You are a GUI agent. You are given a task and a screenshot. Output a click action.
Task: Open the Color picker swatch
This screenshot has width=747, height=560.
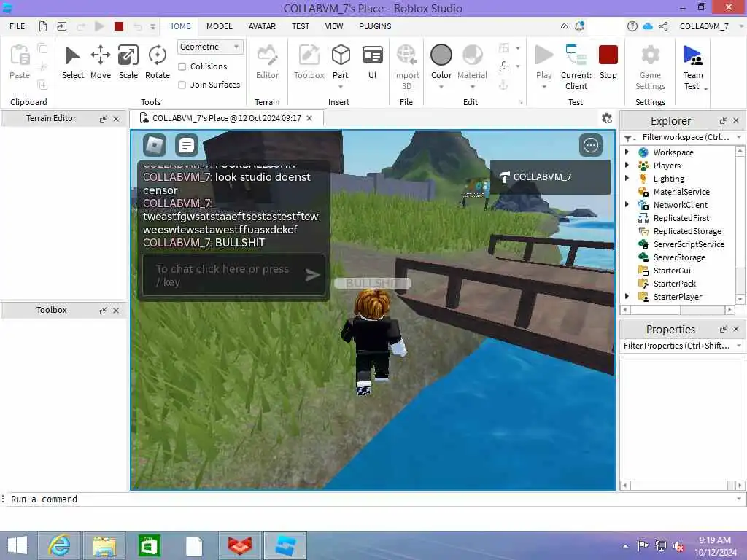pos(441,55)
